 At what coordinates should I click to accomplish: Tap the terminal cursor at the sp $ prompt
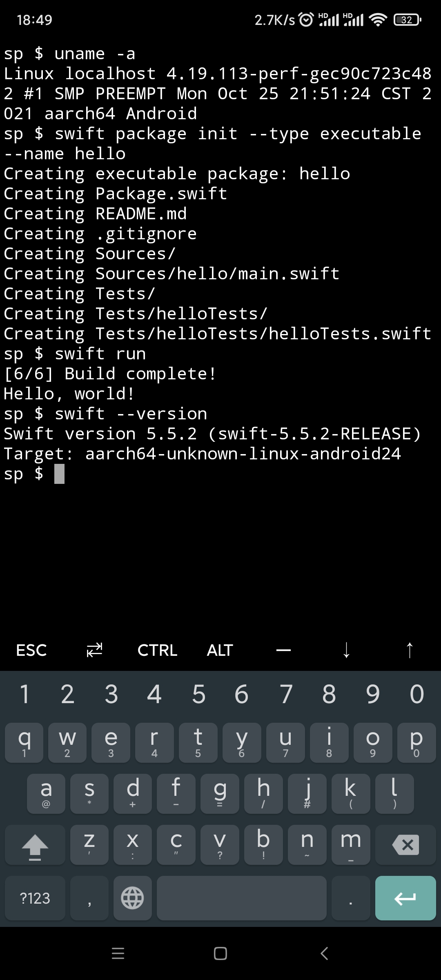[x=58, y=474]
